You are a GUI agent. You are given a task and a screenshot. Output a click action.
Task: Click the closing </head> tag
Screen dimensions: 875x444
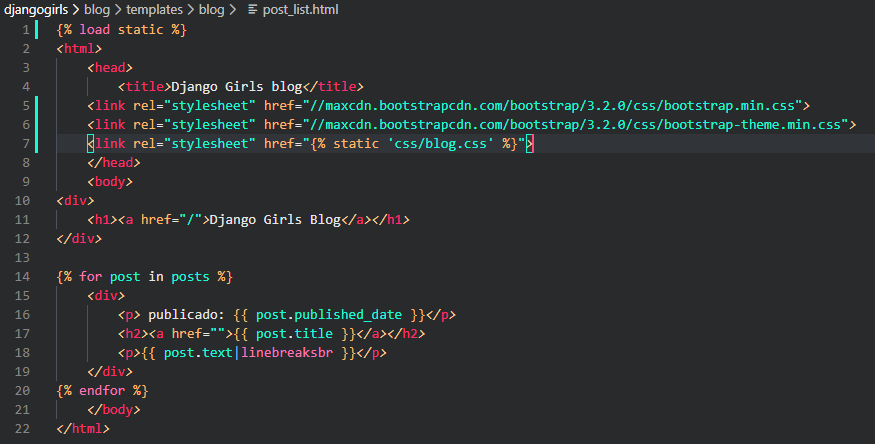point(114,162)
